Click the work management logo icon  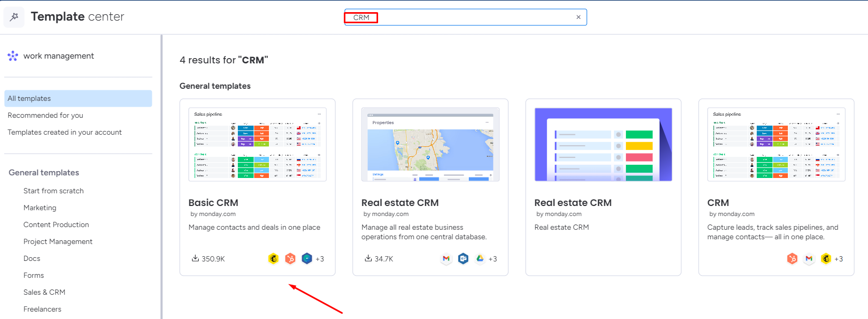point(13,56)
